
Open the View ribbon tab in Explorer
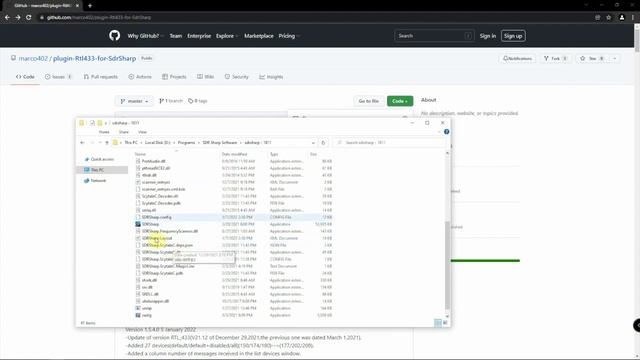[142, 132]
